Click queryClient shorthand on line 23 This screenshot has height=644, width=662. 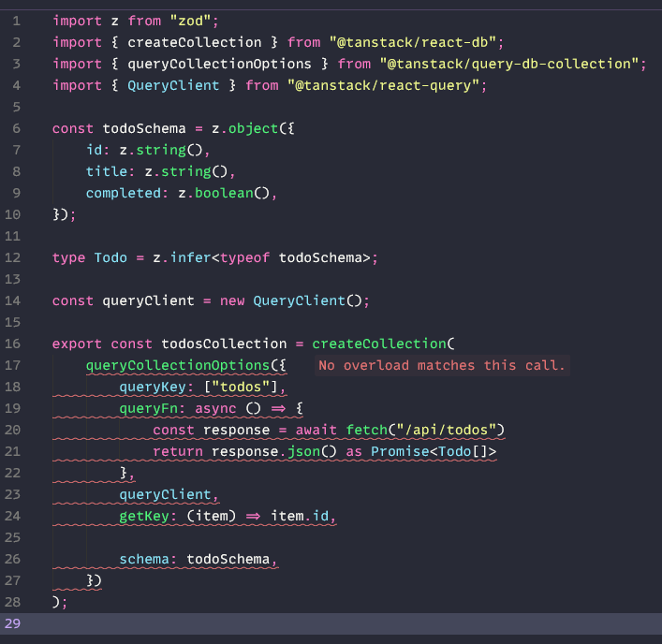[165, 494]
